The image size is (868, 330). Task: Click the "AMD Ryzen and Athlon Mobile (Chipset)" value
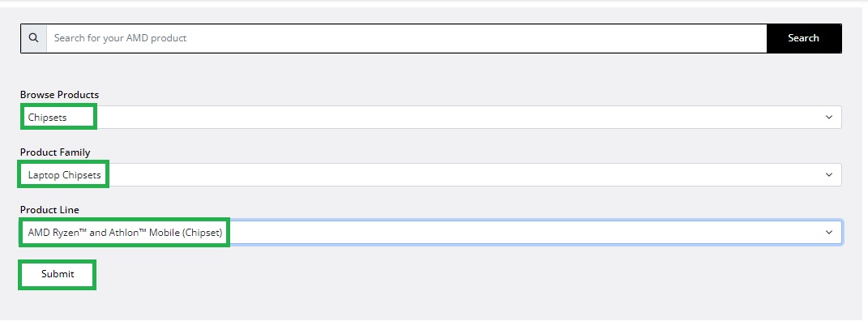125,233
